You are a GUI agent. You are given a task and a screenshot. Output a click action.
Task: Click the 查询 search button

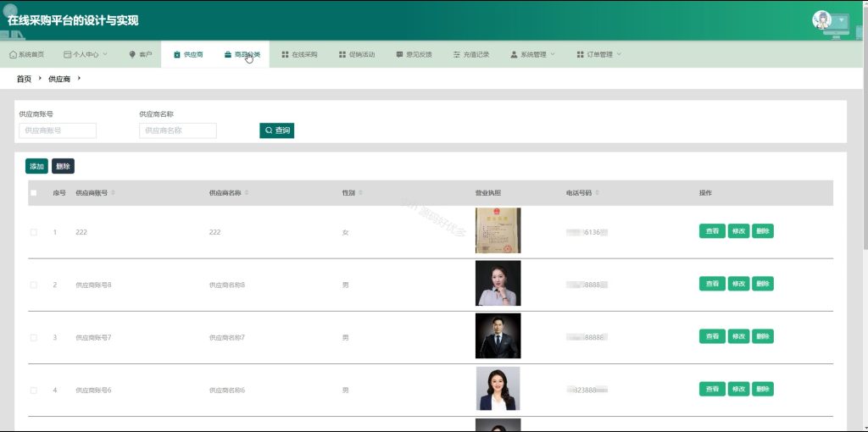(277, 130)
